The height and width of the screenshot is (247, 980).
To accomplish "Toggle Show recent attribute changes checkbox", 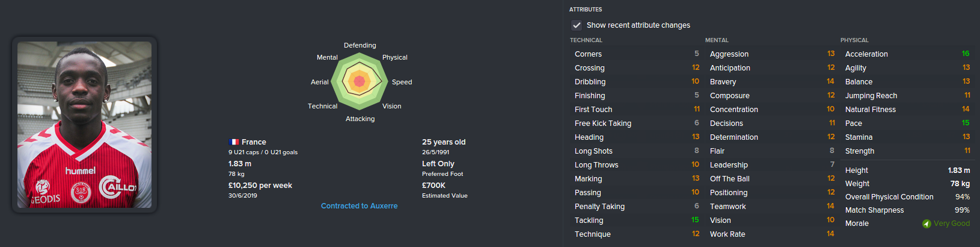I will 577,25.
